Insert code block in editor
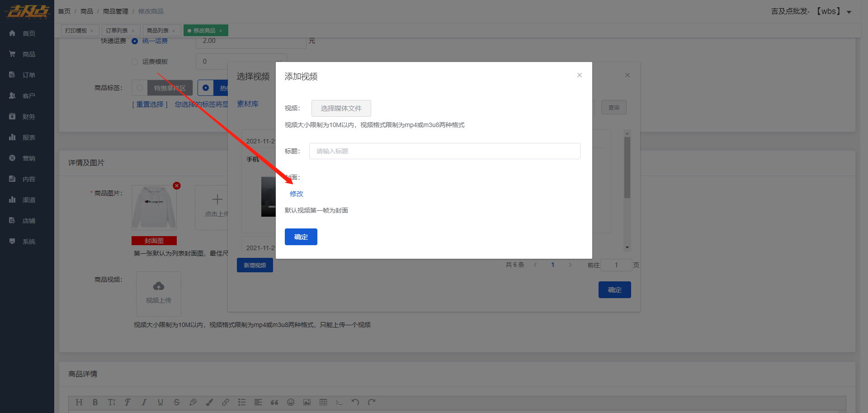 340,402
